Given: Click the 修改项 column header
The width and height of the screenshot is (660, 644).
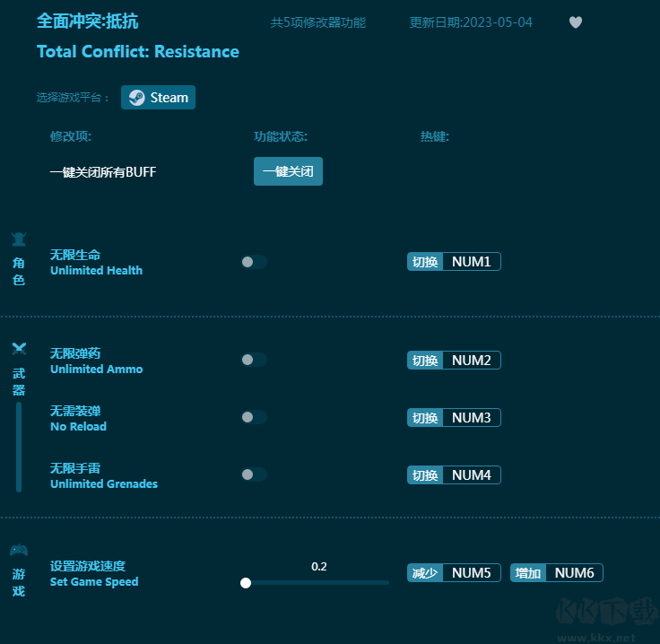Looking at the screenshot, I should coord(71,136).
